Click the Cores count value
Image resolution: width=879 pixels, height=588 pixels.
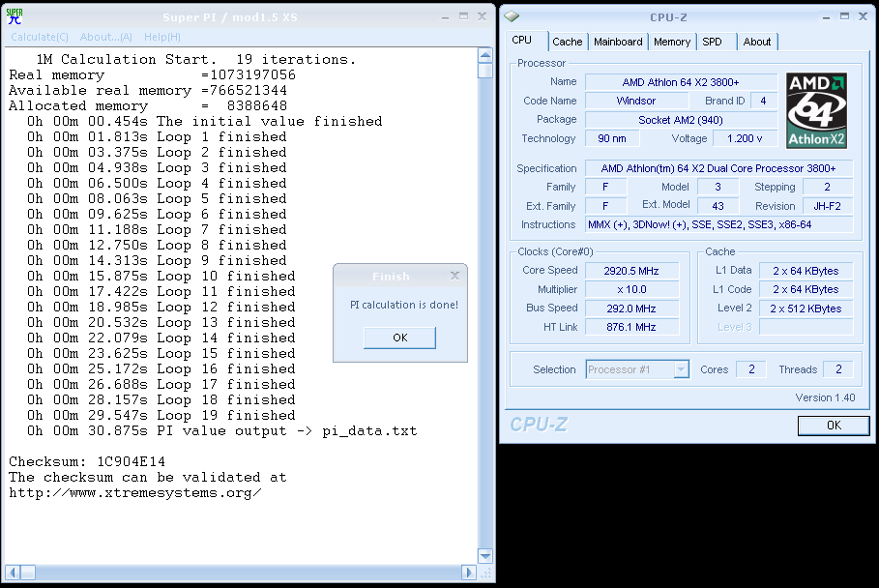751,369
